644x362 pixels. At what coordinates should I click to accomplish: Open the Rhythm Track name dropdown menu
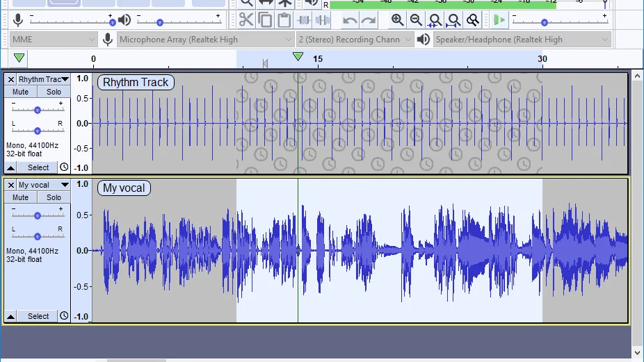pos(44,79)
